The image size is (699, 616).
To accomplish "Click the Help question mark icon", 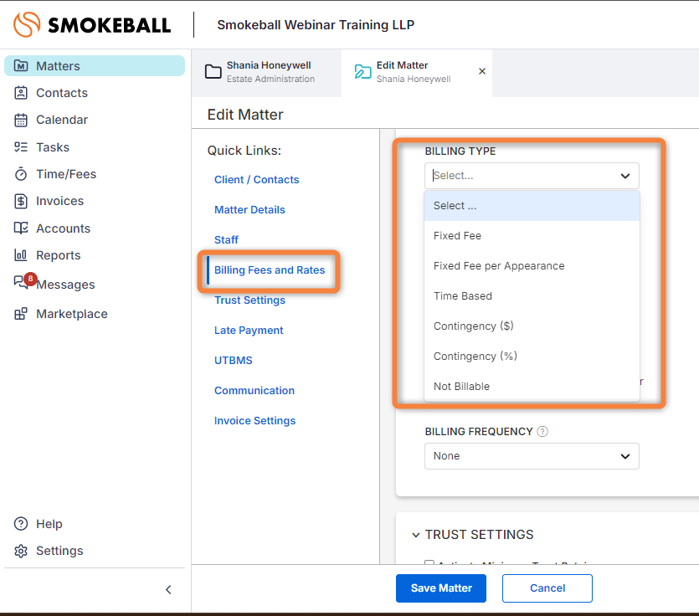I will click(x=21, y=524).
